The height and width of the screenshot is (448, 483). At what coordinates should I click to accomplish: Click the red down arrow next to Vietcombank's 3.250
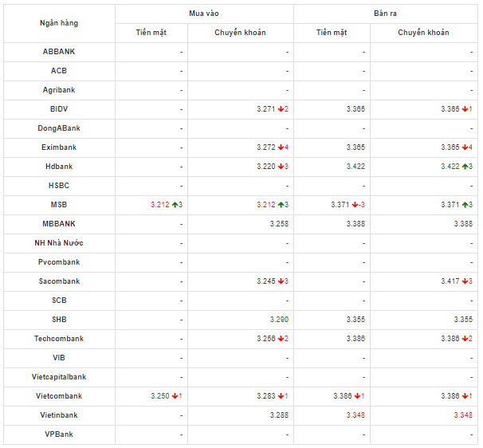tap(175, 396)
